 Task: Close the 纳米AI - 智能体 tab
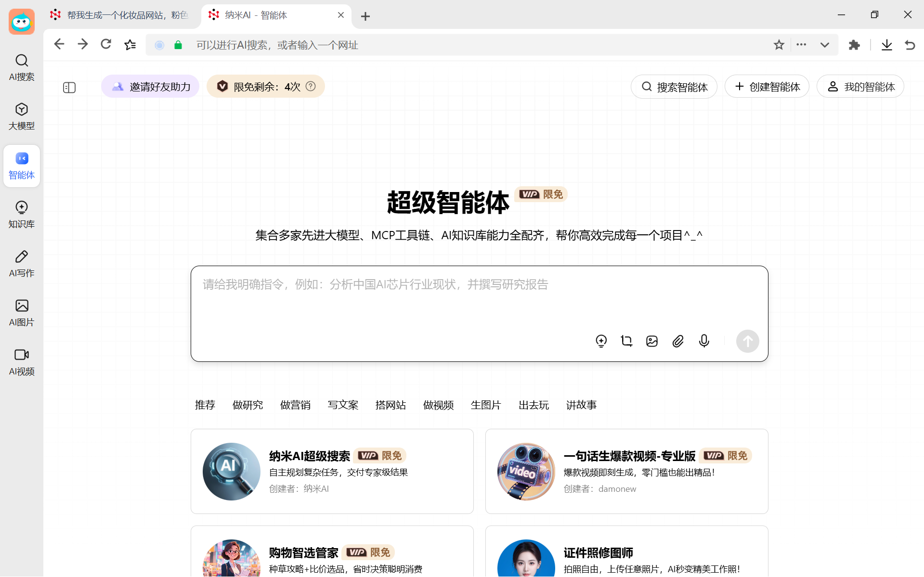point(341,15)
